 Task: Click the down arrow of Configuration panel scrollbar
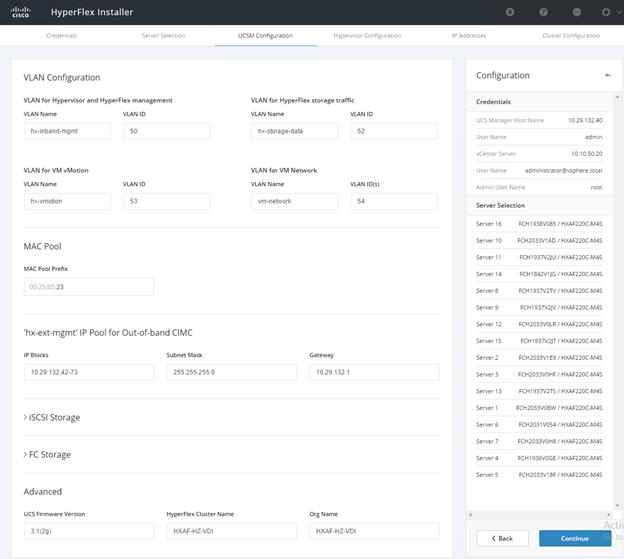pyautogui.click(x=618, y=506)
